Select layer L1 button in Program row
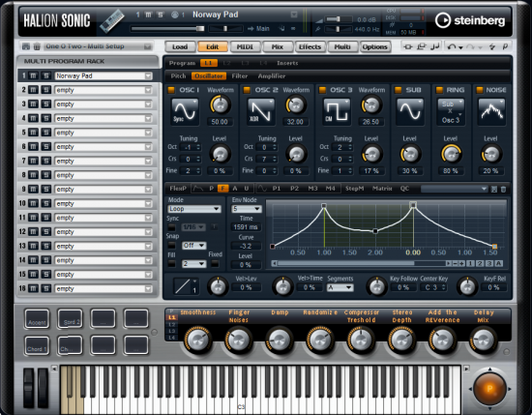The image size is (532, 415). pyautogui.click(x=208, y=63)
